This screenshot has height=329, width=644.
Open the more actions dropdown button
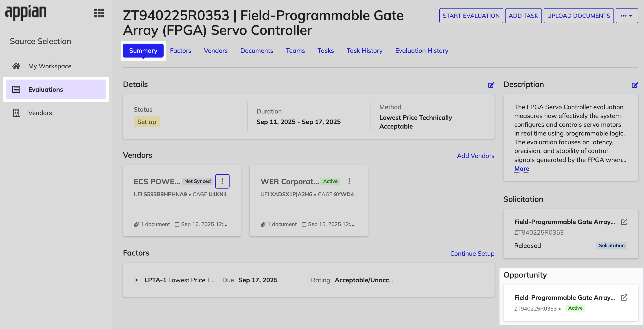tap(626, 16)
